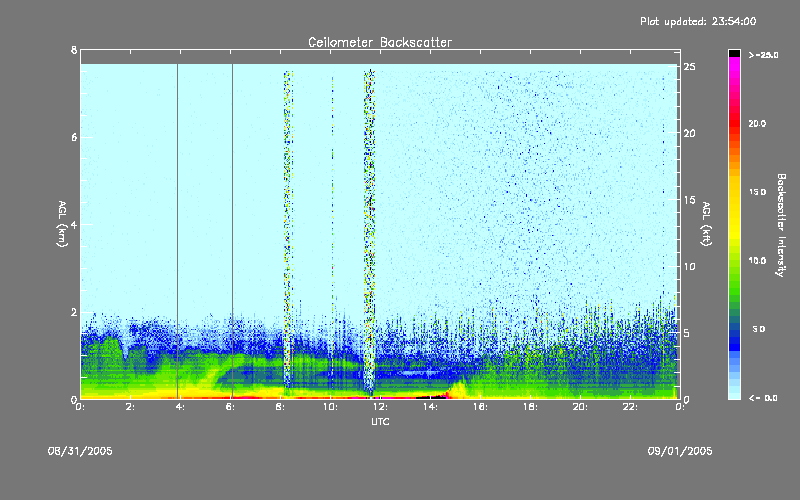This screenshot has width=800, height=500.
Task: Click the 16: hour label on UTC axis
Action: click(x=481, y=407)
